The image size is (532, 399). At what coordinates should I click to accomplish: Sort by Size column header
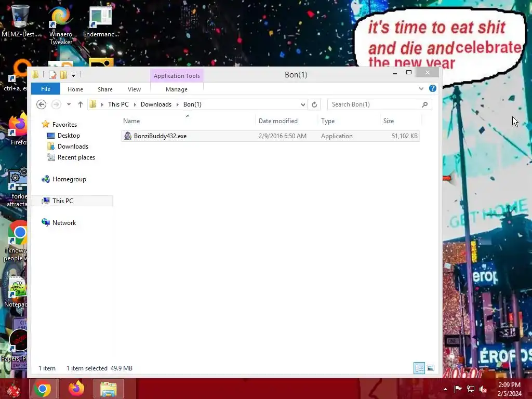pos(401,121)
